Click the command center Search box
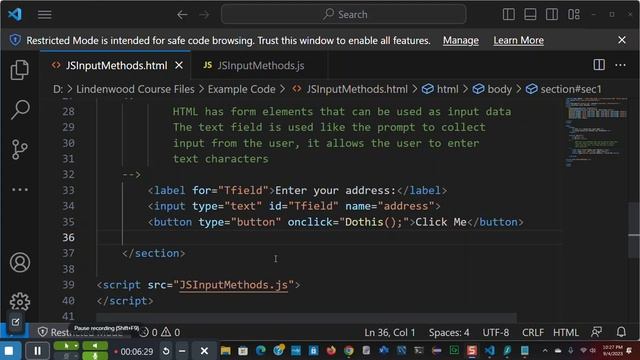 (x=344, y=15)
